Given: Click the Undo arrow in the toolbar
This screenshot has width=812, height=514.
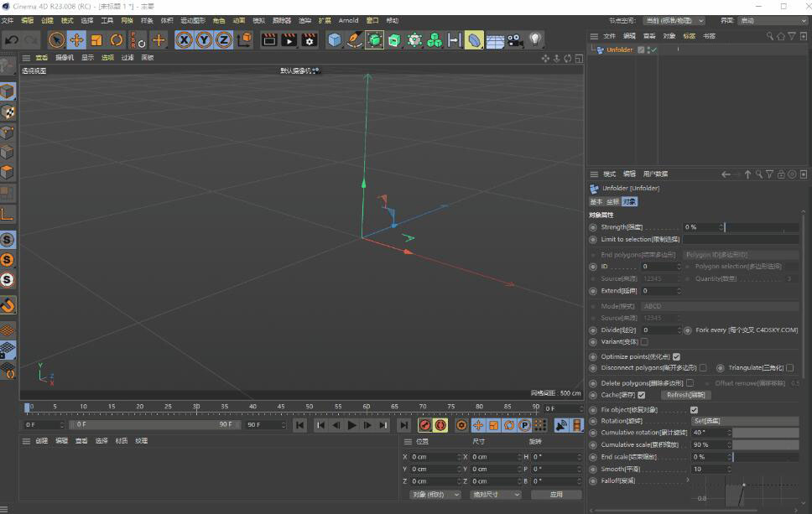Looking at the screenshot, I should (x=12, y=40).
